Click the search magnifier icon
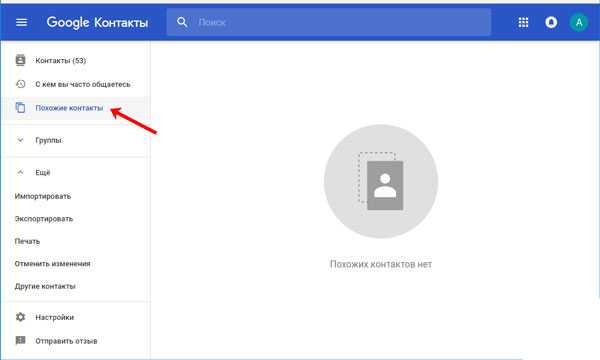 click(182, 22)
